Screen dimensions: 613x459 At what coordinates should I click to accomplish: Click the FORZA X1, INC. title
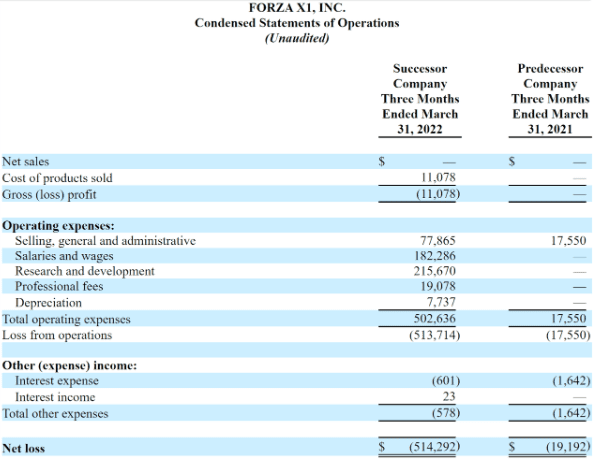pos(296,7)
